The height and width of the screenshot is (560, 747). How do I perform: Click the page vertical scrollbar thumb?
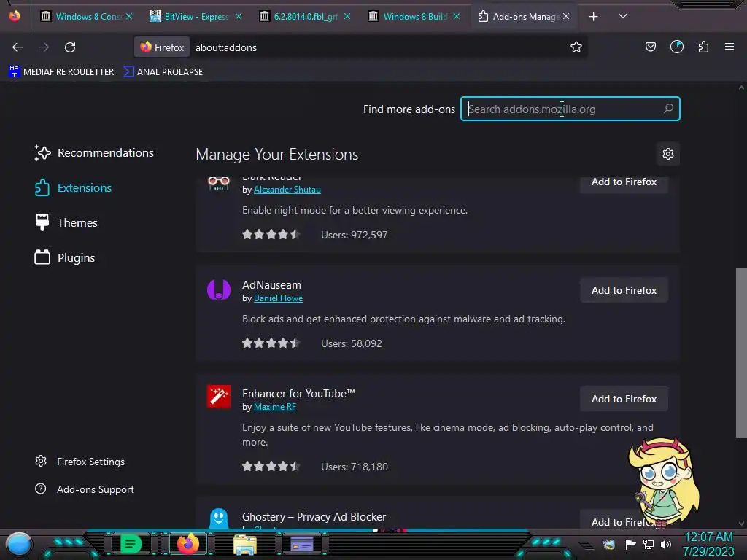[x=741, y=354]
